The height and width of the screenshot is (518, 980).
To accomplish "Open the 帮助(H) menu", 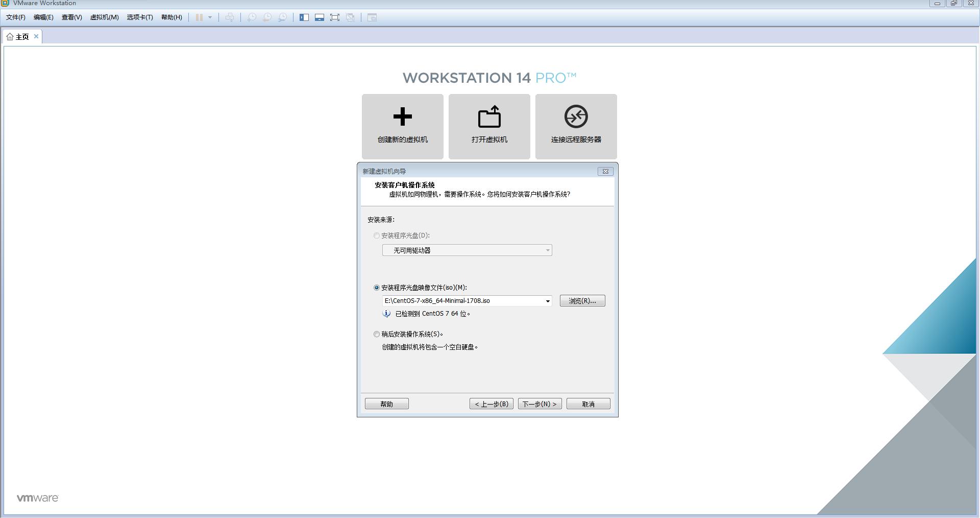I will coord(171,17).
